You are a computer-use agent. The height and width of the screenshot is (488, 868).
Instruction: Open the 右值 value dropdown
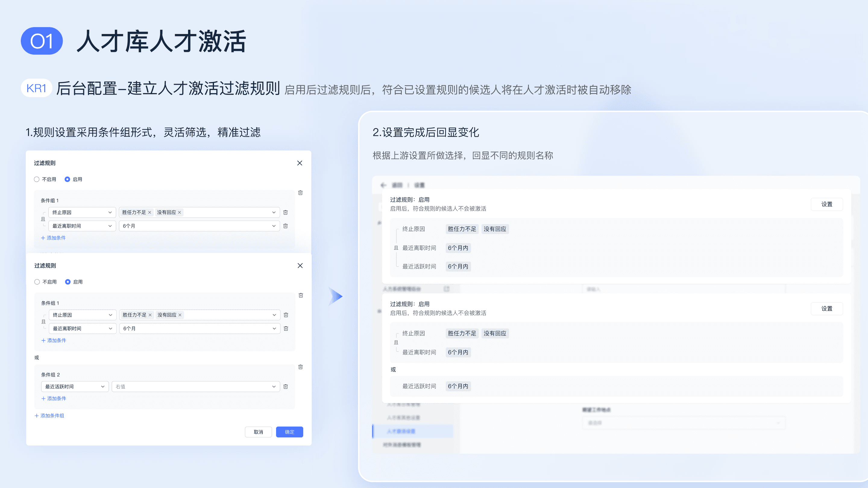coord(195,386)
